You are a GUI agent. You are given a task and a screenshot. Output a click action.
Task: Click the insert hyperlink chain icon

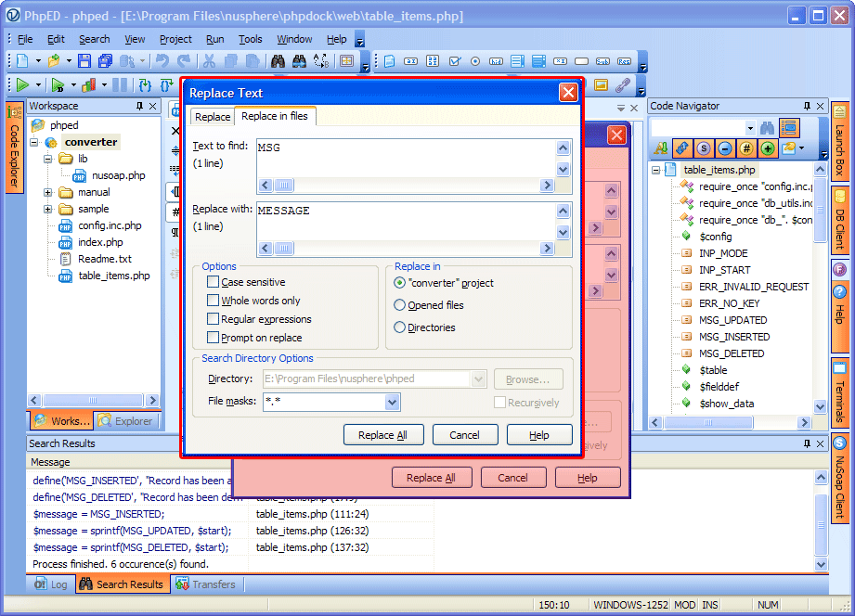tap(622, 85)
